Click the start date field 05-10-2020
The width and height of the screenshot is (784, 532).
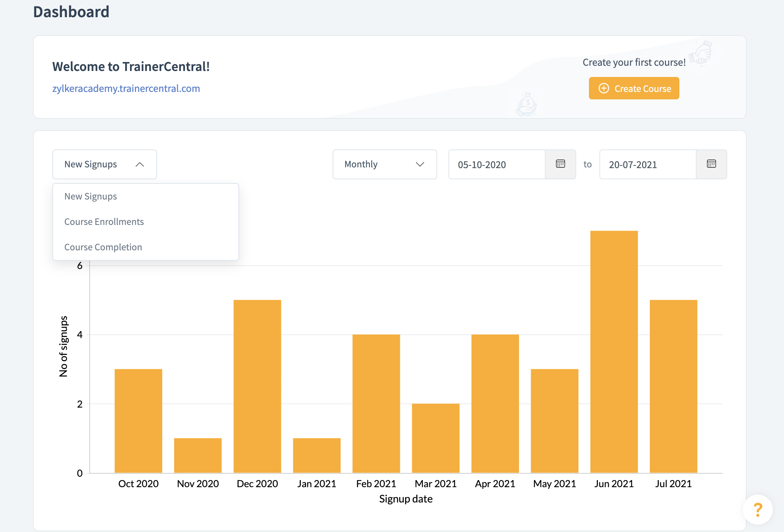(x=497, y=164)
